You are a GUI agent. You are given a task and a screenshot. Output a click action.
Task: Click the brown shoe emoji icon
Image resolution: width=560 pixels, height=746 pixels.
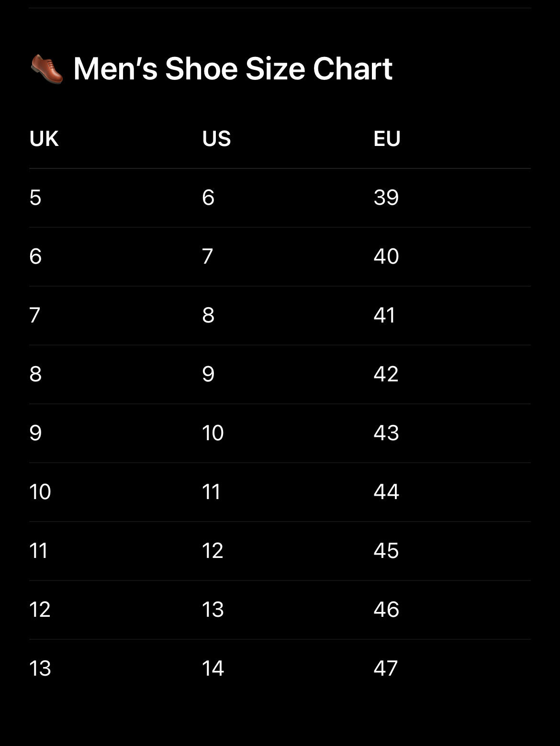point(47,69)
